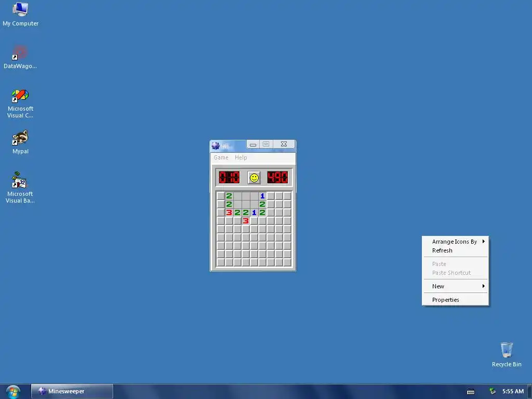
Task: Click the greyed-out Paste entry
Action: coord(455,264)
